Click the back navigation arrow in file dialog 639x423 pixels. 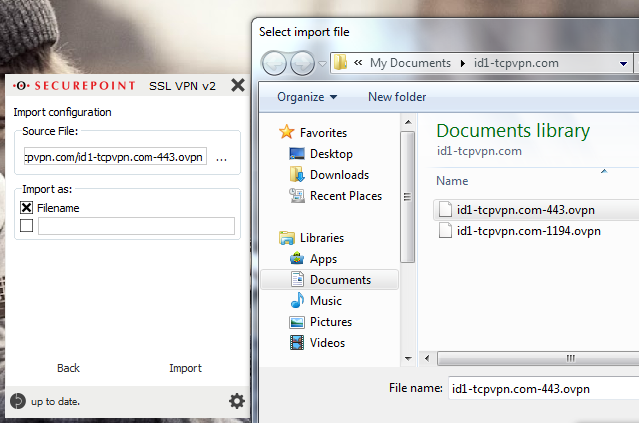pos(274,64)
